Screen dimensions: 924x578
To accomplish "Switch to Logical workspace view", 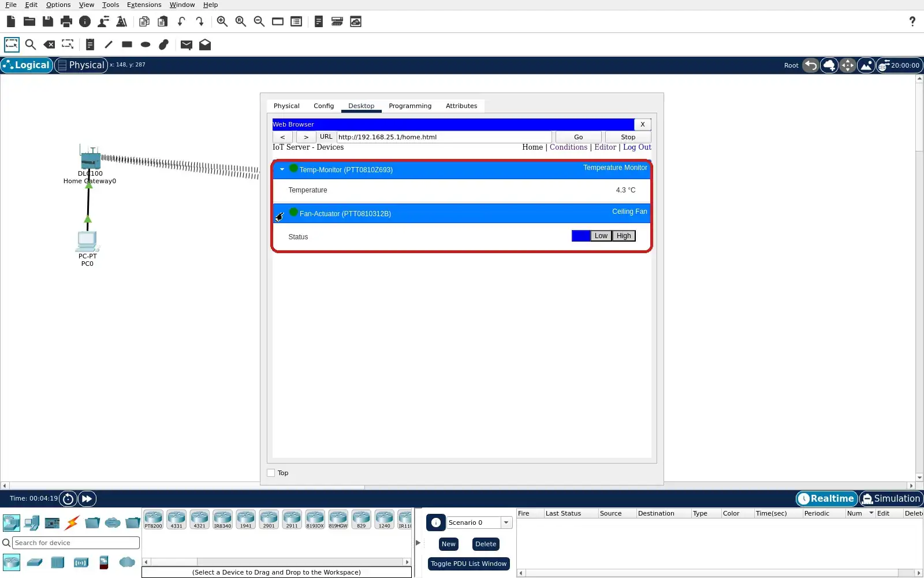I will [27, 65].
